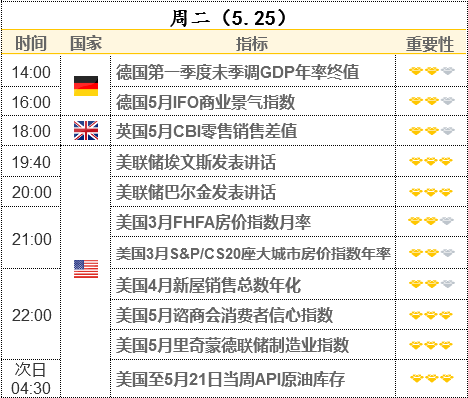Click importance rating for 巴尔金发表讲话 row

(431, 192)
